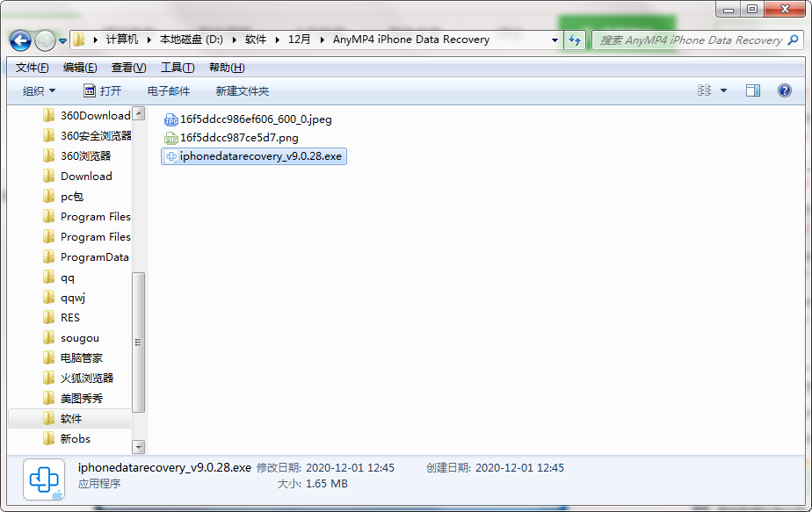The width and height of the screenshot is (812, 512).
Task: Select the 软件 folder in tree
Action: 70,418
